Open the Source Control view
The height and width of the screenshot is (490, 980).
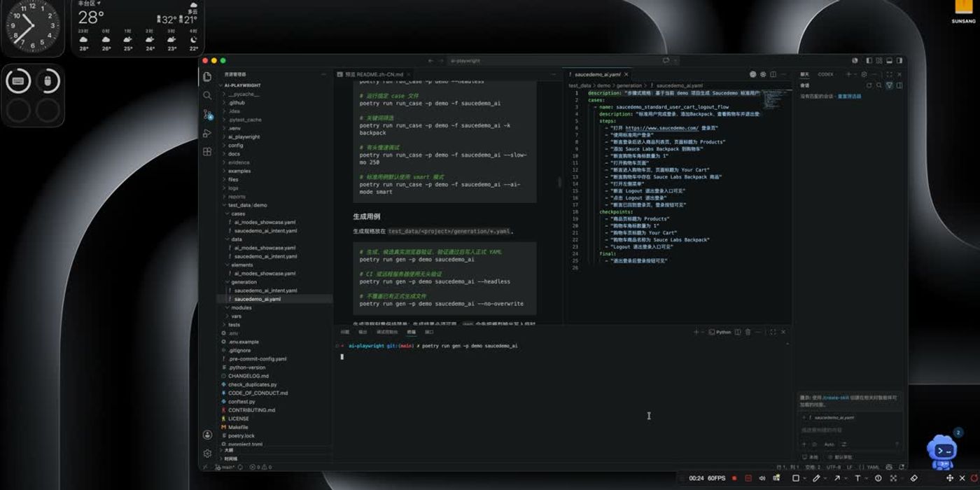click(x=207, y=114)
